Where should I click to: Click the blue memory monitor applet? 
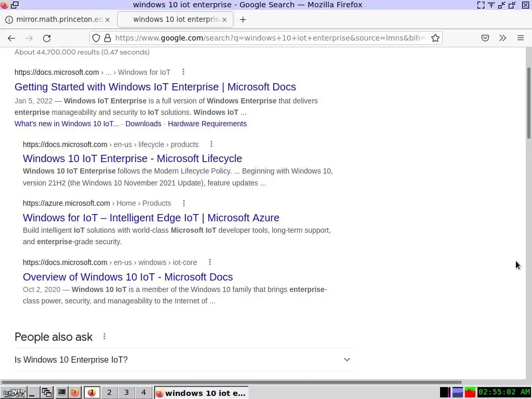click(x=457, y=393)
